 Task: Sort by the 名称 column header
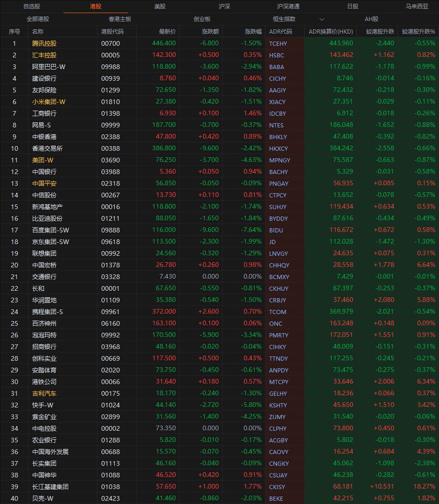[x=38, y=32]
